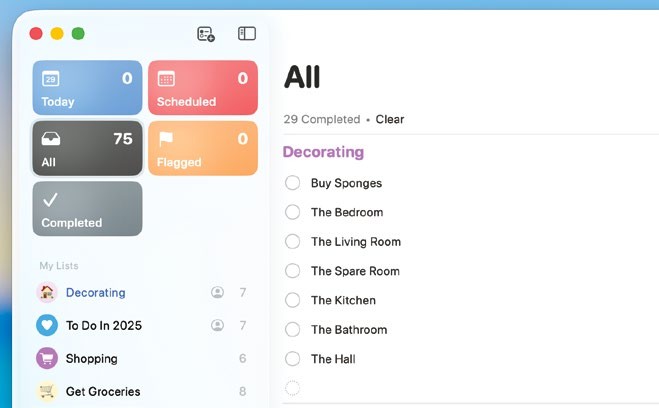Show the Flagged smart list
Viewport: 659px width, 408px height.
pos(203,148)
